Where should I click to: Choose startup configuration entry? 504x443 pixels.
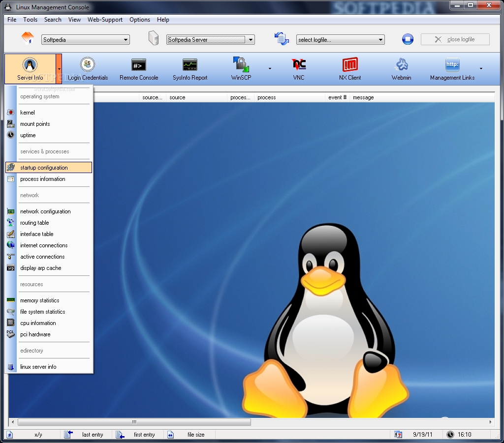point(49,168)
